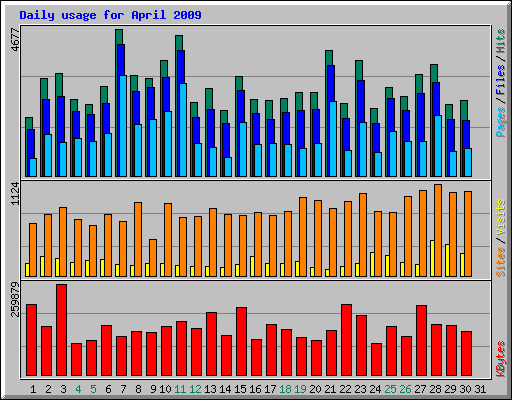Click the orange Visits bar for day 30
Screen dimensions: 512x400
pyautogui.click(x=468, y=234)
